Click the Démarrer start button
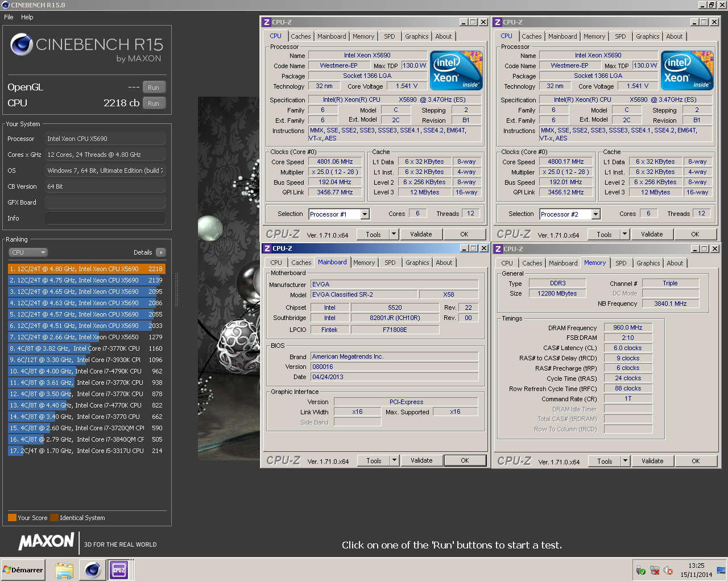The image size is (728, 582). 23,570
